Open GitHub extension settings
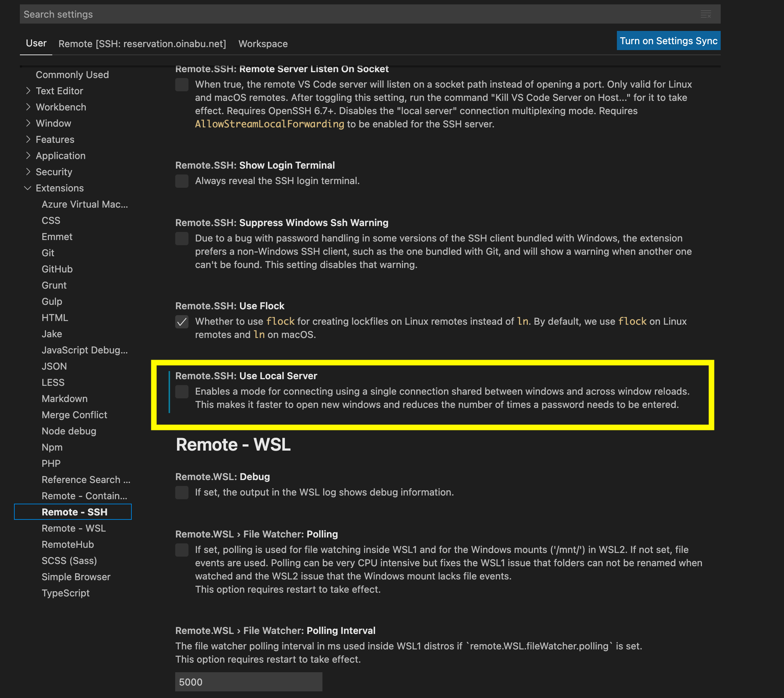This screenshot has width=784, height=698. coord(57,269)
